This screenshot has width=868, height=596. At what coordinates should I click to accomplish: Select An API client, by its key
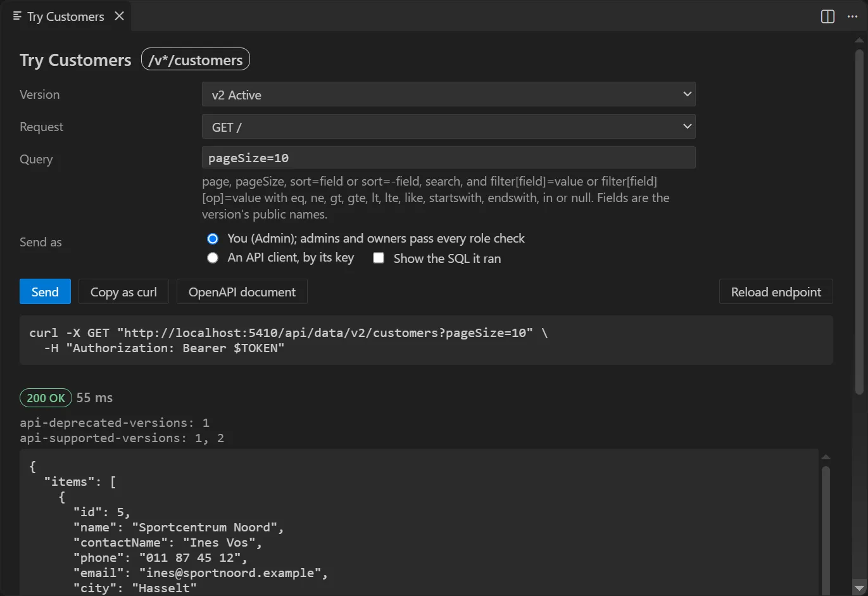[x=213, y=258]
